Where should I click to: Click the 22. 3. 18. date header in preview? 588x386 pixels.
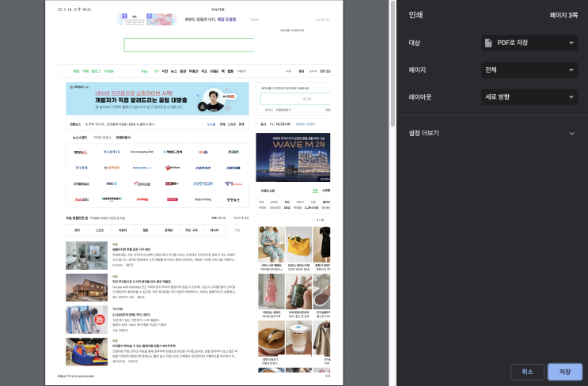point(74,9)
